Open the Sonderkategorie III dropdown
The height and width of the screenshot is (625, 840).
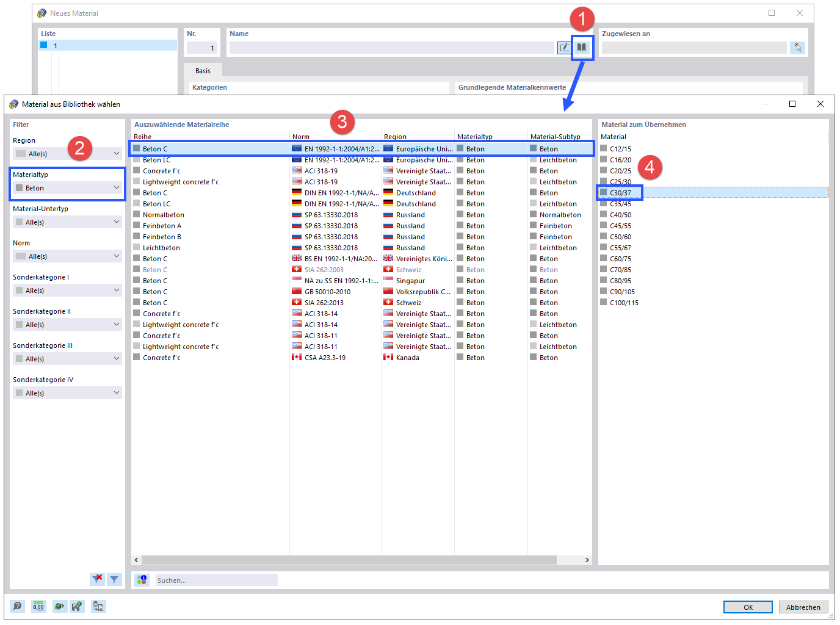tap(67, 359)
